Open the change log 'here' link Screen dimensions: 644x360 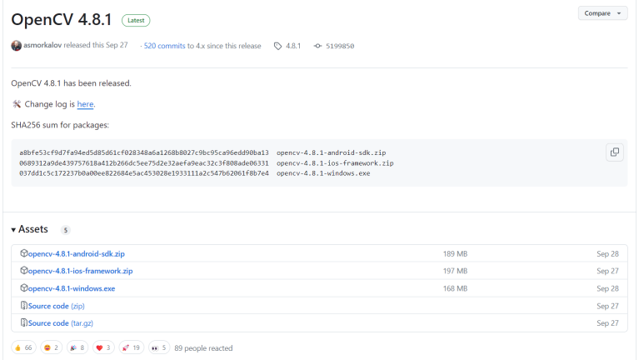(85, 104)
